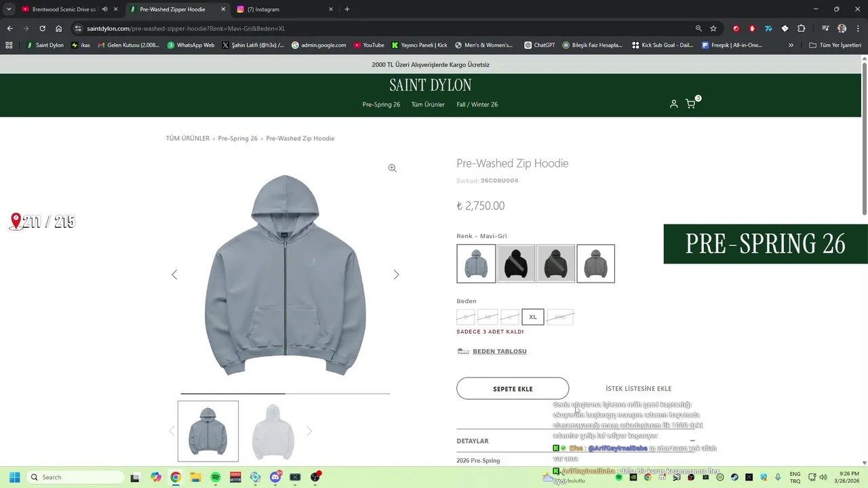
Task: Select the white hoodie back thumbnail
Action: (x=273, y=431)
